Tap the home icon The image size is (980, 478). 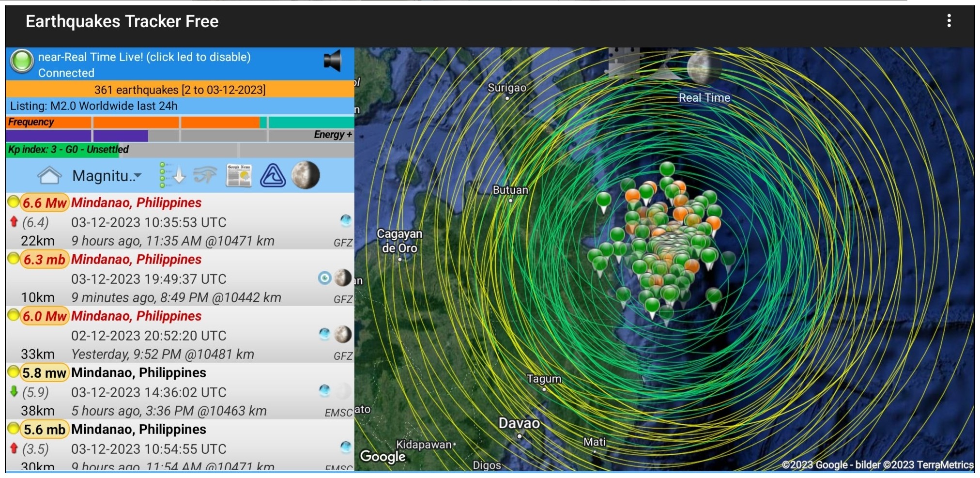[x=49, y=175]
